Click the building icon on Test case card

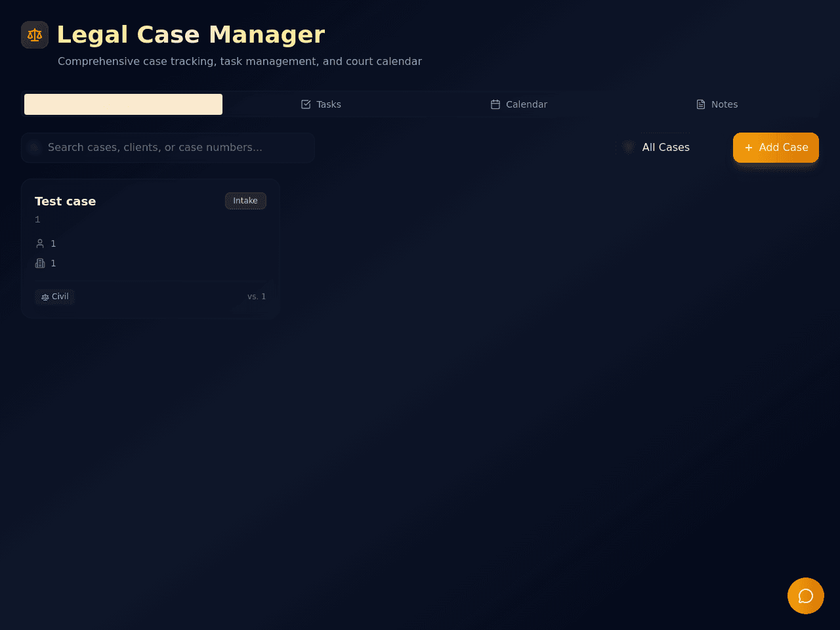coord(40,263)
